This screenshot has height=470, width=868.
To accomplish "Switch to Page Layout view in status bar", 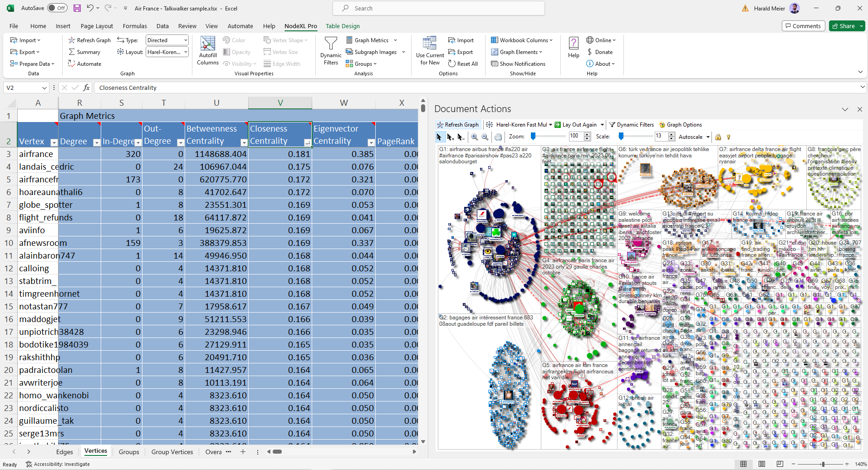I will tap(761, 464).
